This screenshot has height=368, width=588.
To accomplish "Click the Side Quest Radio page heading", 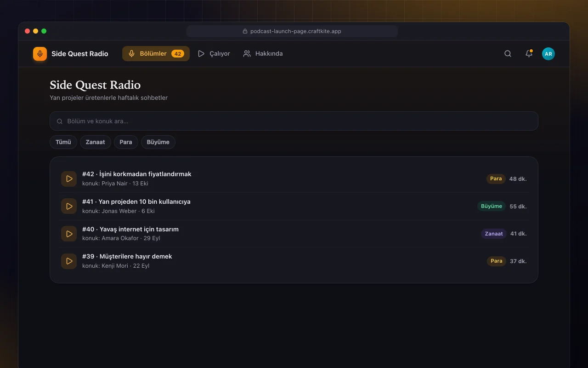I will (x=95, y=85).
